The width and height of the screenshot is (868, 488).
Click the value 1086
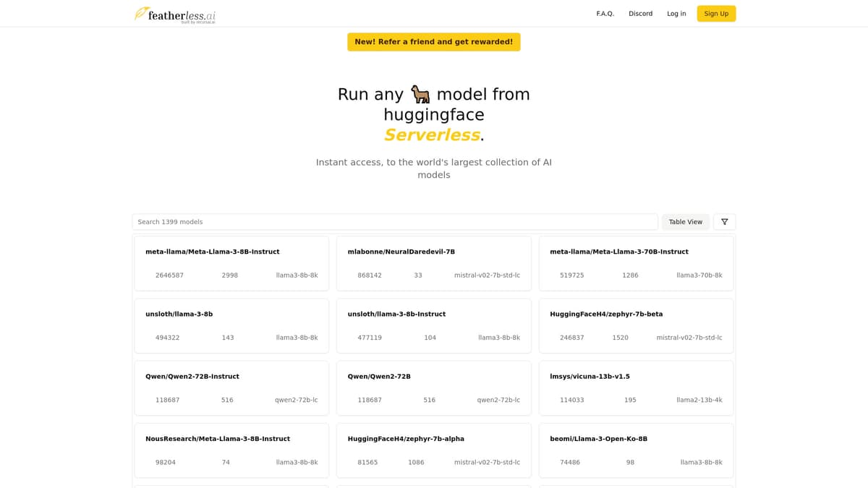[416, 462]
